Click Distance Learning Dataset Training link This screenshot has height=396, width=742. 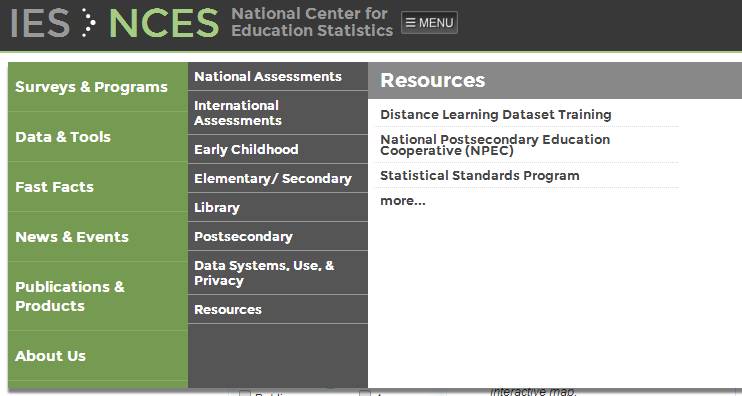pos(495,114)
